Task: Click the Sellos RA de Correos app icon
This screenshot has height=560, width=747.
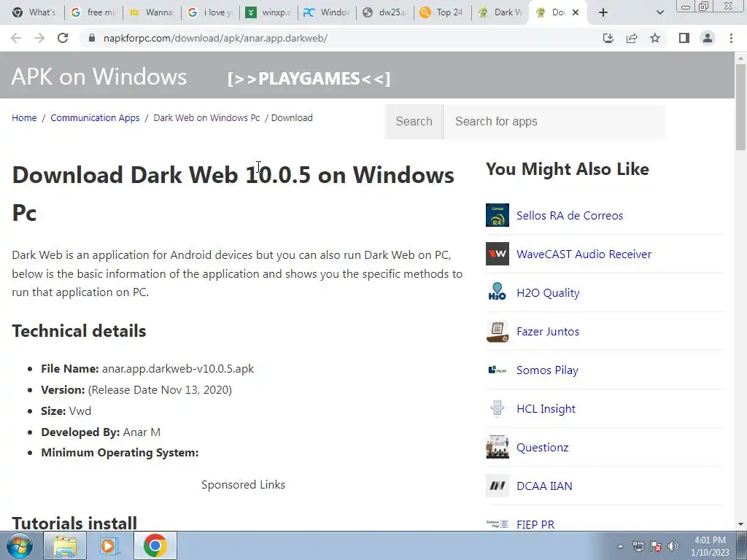Action: [498, 215]
